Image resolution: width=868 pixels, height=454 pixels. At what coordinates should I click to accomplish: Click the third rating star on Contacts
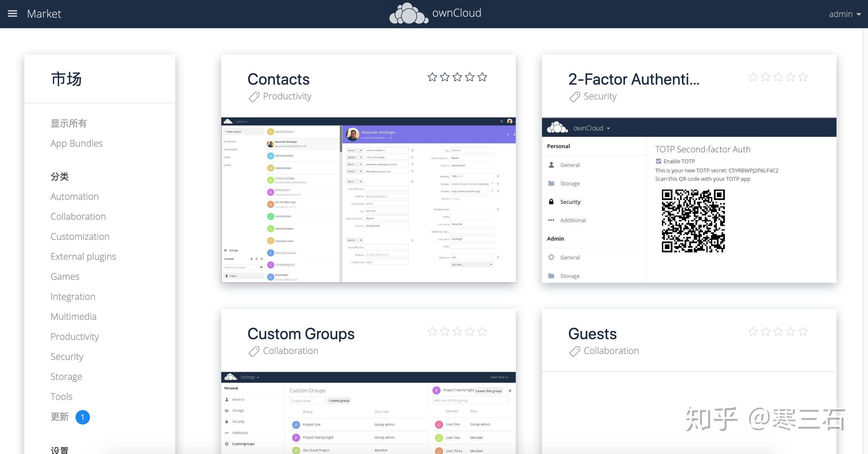point(457,77)
